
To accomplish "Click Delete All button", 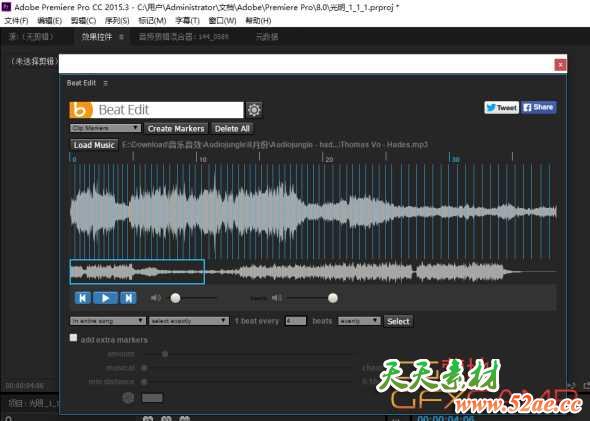I will tap(232, 129).
